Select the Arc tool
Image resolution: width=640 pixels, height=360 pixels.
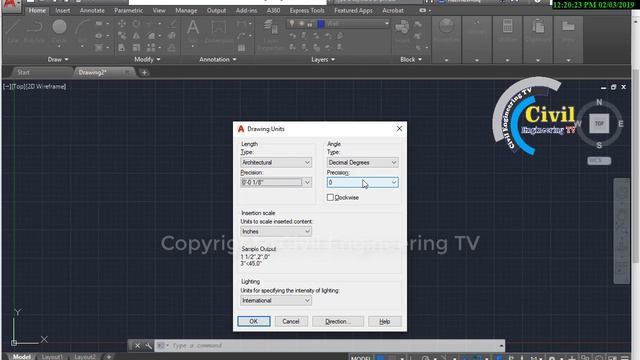(x=82, y=31)
